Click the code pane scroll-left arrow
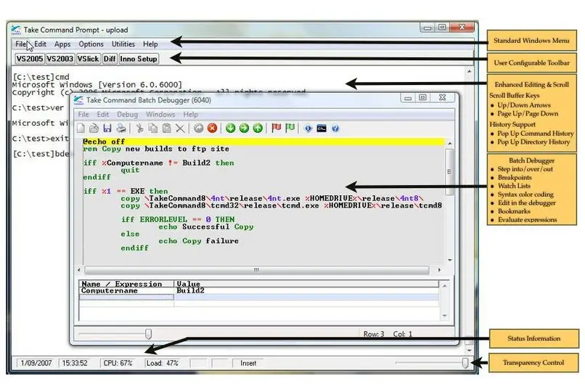585x392 pixels. (79, 269)
